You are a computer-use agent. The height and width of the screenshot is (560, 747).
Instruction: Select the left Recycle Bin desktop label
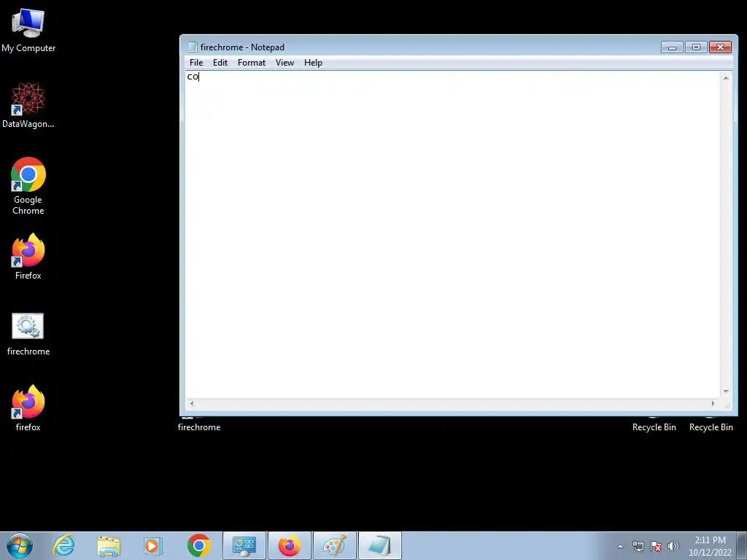coord(654,427)
